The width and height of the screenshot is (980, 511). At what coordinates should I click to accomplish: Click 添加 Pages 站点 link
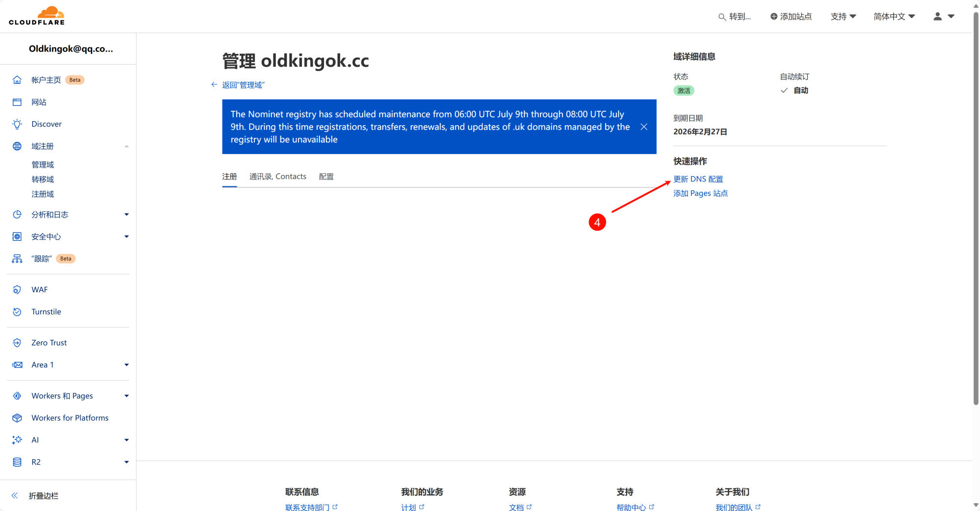(701, 193)
